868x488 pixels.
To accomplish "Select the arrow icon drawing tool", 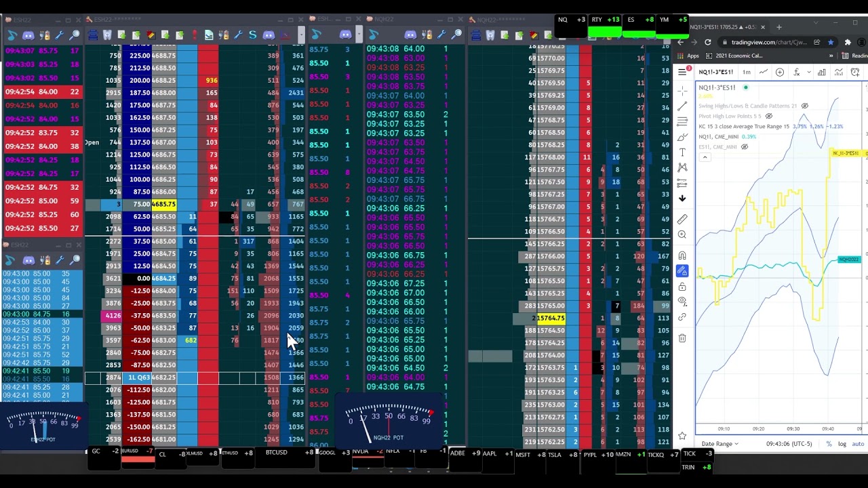I will coord(682,199).
